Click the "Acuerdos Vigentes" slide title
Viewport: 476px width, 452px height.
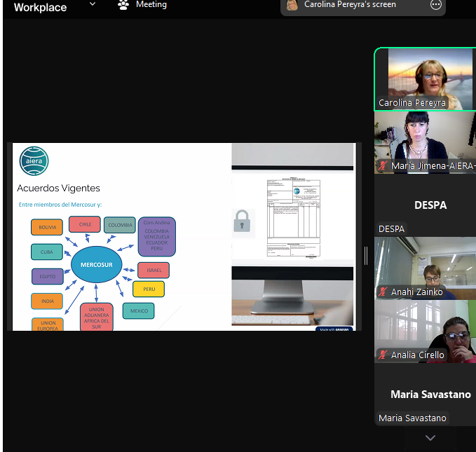click(x=58, y=189)
